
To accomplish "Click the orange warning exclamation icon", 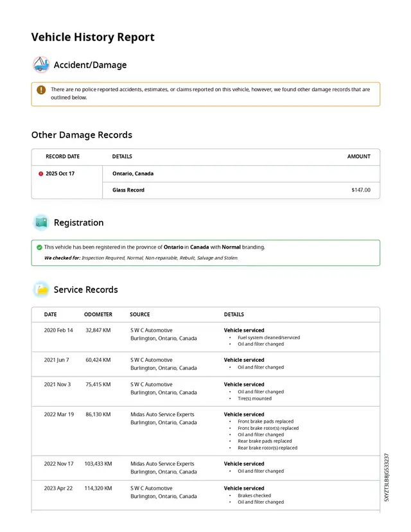I will [x=41, y=91].
